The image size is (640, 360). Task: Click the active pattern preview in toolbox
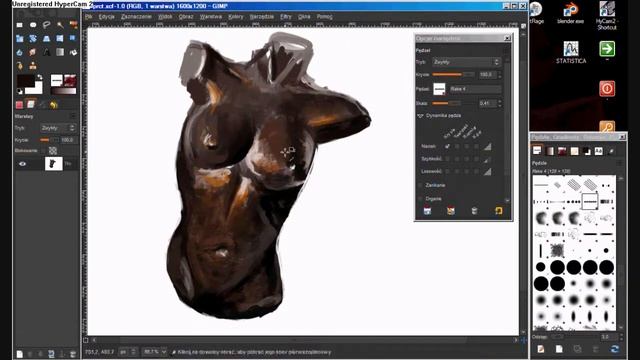tap(70, 80)
